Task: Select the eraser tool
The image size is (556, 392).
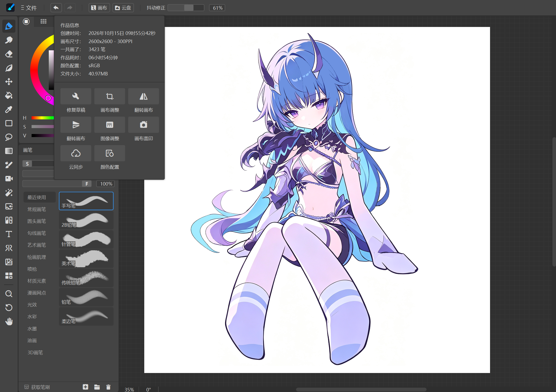Action: click(x=9, y=54)
